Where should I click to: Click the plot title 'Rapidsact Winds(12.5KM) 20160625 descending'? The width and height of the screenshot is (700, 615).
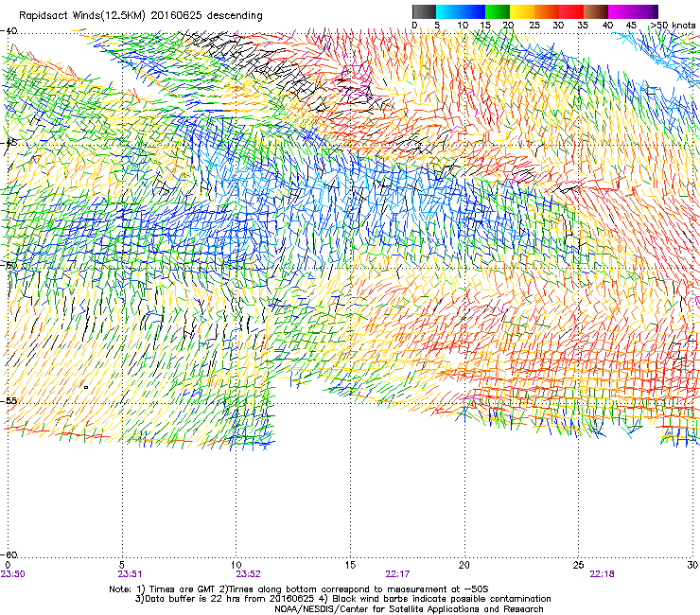(x=141, y=16)
